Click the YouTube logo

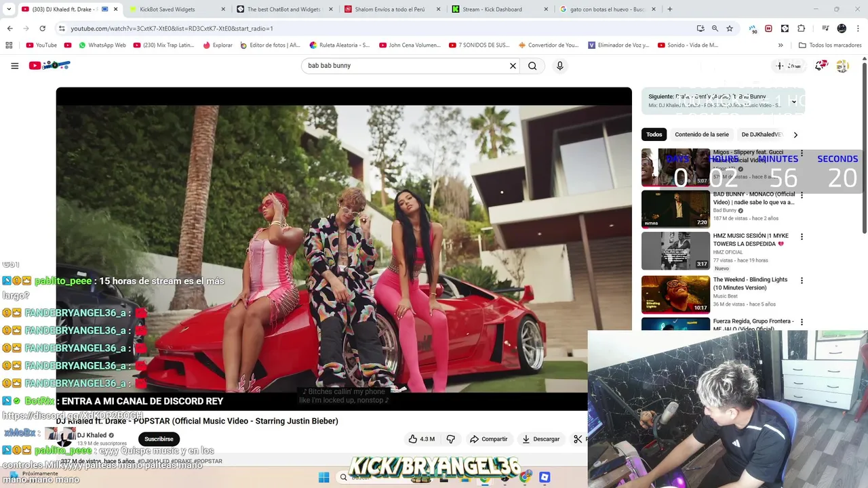click(x=50, y=66)
